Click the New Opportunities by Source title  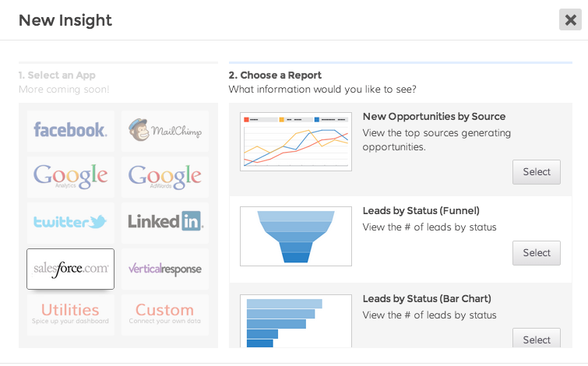[434, 117]
